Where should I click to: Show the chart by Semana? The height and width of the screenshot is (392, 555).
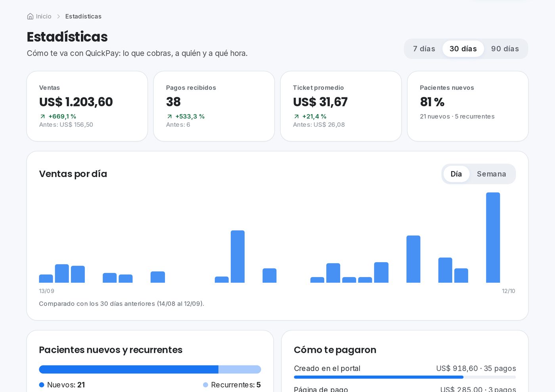492,174
